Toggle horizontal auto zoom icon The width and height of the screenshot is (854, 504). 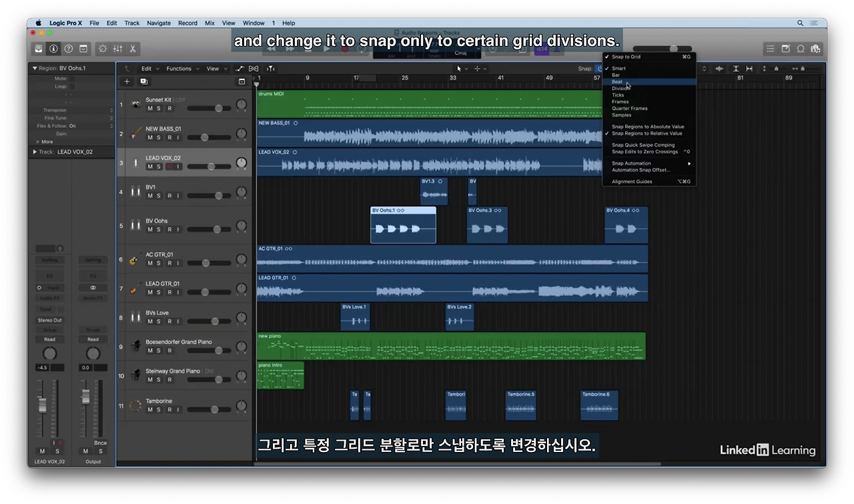coord(749,69)
